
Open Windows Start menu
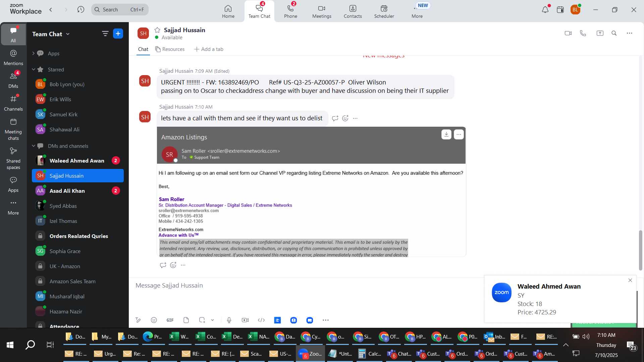click(x=10, y=345)
